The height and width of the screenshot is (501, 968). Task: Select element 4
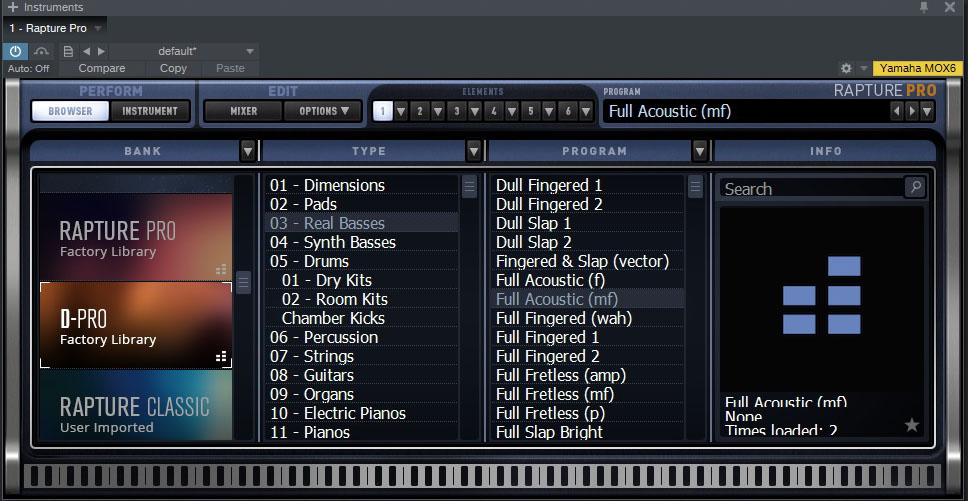[x=494, y=112]
